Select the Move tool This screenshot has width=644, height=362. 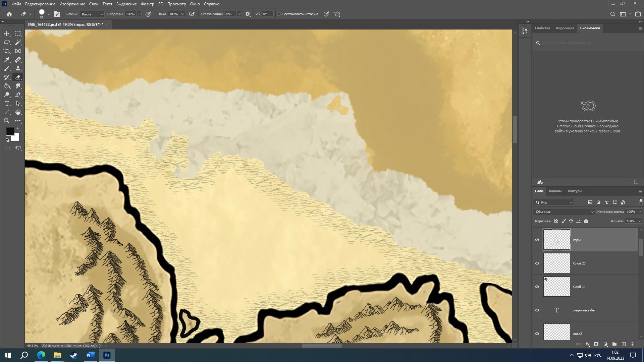click(7, 34)
